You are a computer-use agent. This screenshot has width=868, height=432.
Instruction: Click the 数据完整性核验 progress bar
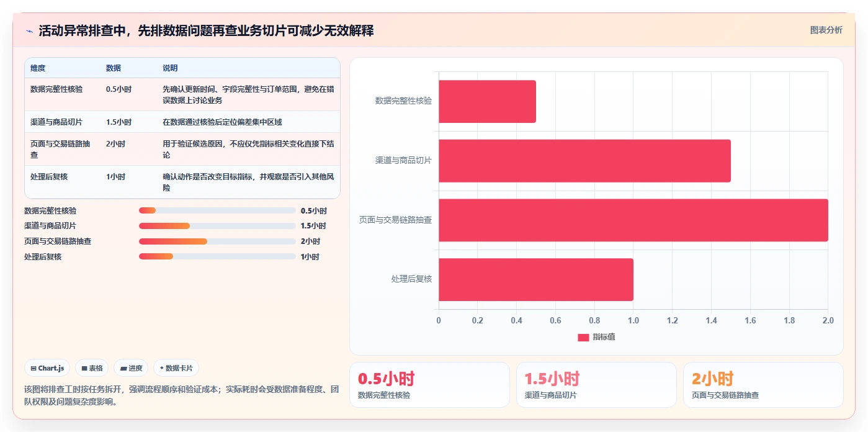[217, 211]
